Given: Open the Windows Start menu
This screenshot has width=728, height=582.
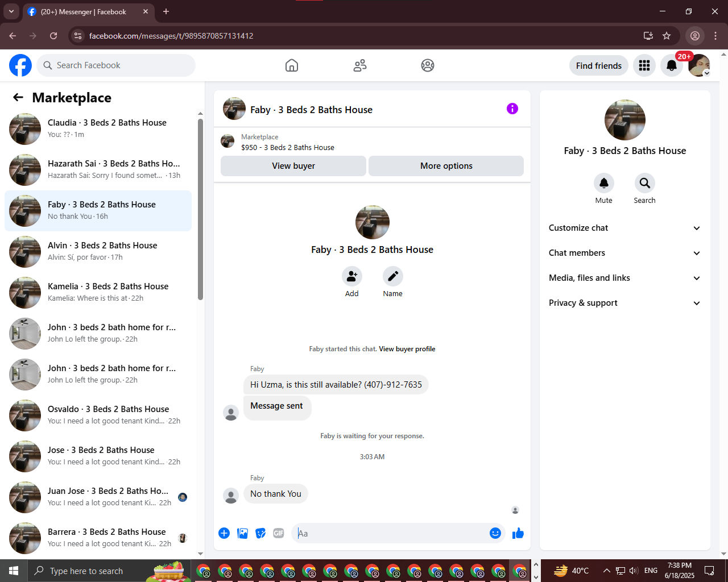Looking at the screenshot, I should pyautogui.click(x=14, y=571).
